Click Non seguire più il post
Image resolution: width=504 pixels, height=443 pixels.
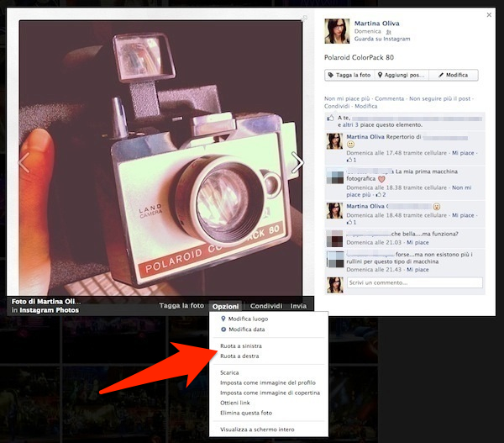click(439, 98)
